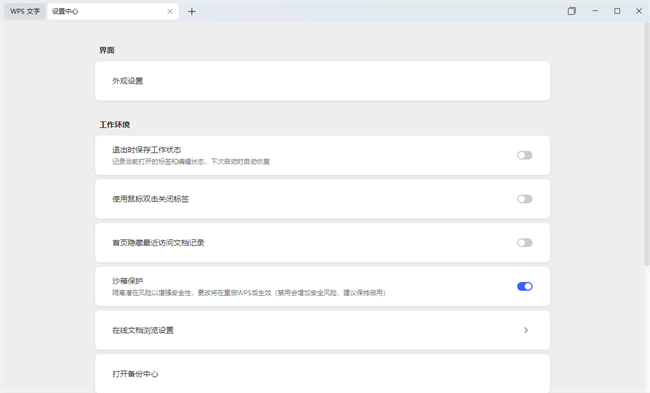Click the 工作环境 section heading
Screen dimensions: 650x393
pyautogui.click(x=114, y=124)
